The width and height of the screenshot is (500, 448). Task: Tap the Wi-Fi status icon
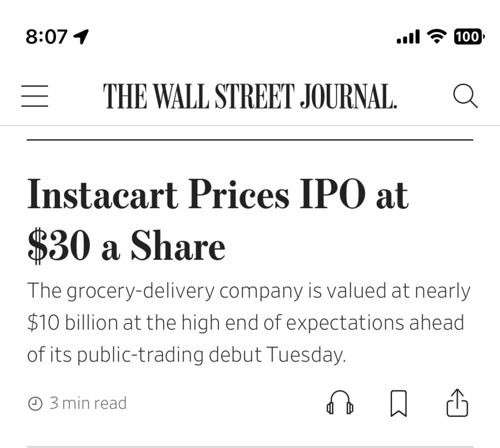coord(437,36)
